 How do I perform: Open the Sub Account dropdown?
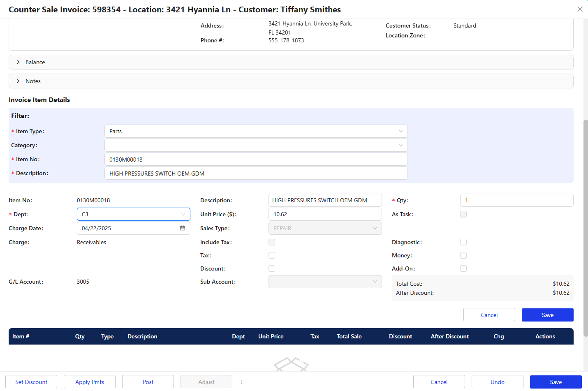tap(325, 282)
